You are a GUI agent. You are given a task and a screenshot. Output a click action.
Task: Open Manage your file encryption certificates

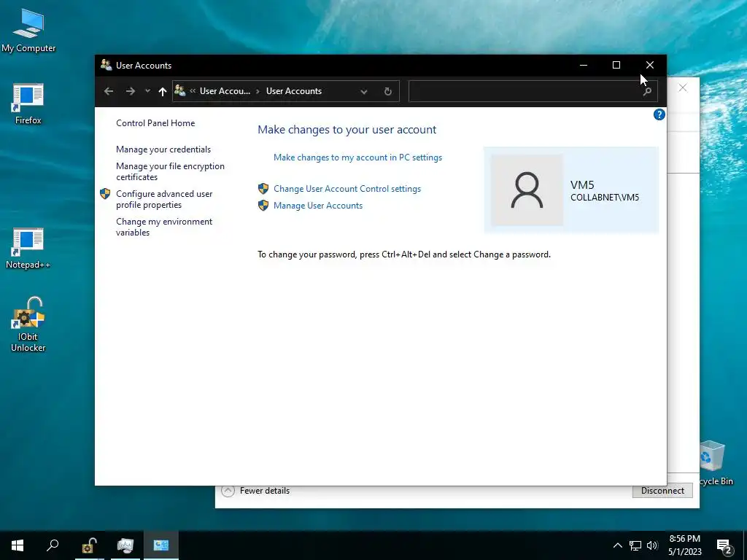170,171
